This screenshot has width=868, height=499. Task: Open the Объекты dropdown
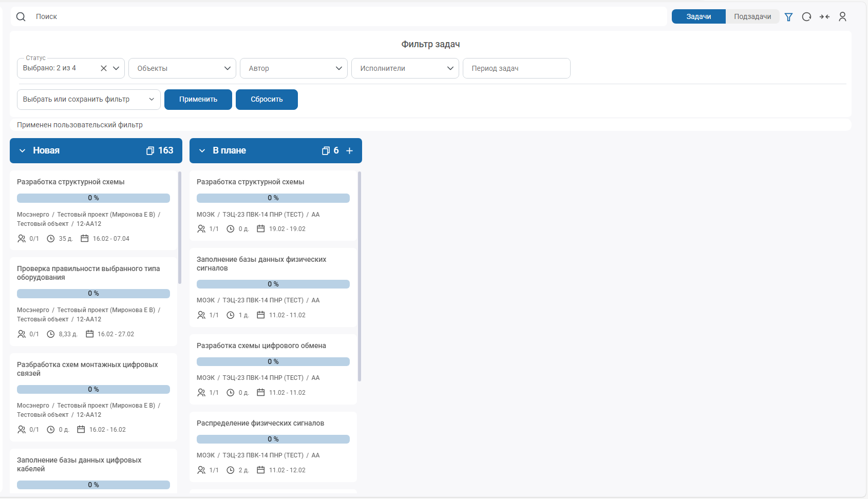pos(182,68)
